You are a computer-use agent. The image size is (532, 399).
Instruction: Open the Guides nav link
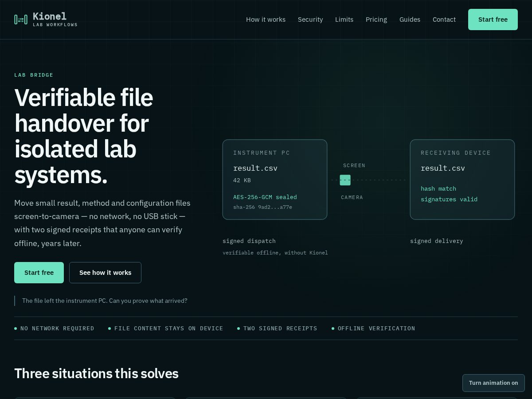[410, 20]
